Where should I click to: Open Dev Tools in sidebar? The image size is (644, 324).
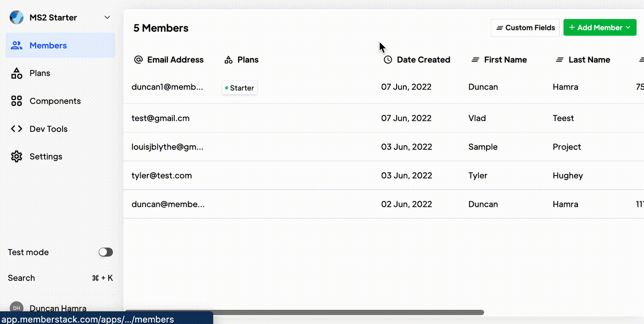[60, 129]
